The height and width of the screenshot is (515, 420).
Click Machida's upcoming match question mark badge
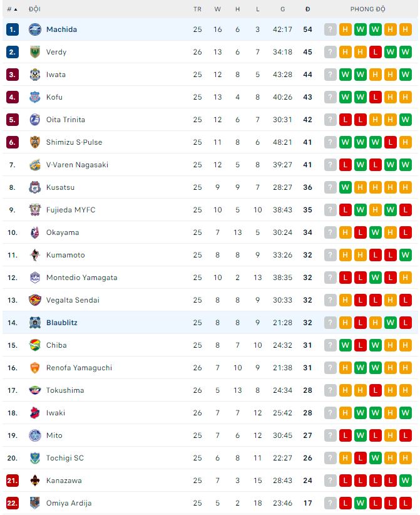[x=330, y=29]
